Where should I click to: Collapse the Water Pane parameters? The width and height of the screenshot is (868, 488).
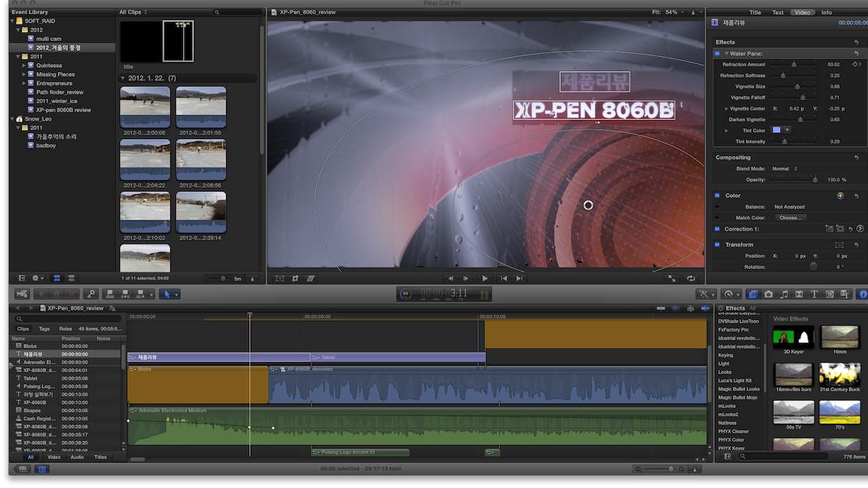click(726, 53)
